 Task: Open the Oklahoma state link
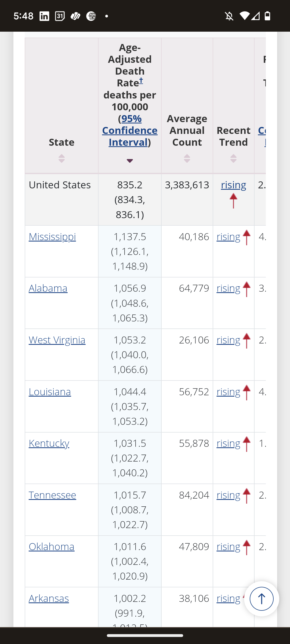click(51, 547)
